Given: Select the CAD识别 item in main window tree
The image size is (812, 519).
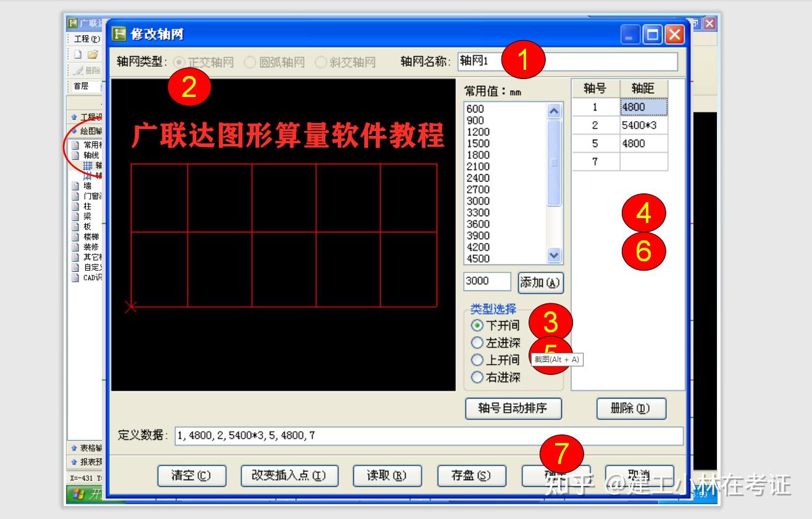Looking at the screenshot, I should (93, 277).
